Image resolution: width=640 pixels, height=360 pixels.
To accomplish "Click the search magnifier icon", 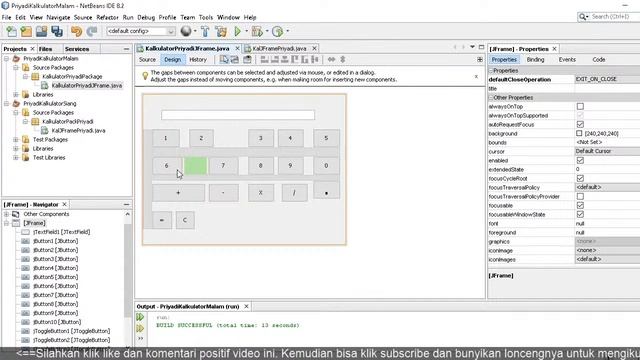I will (583, 17).
